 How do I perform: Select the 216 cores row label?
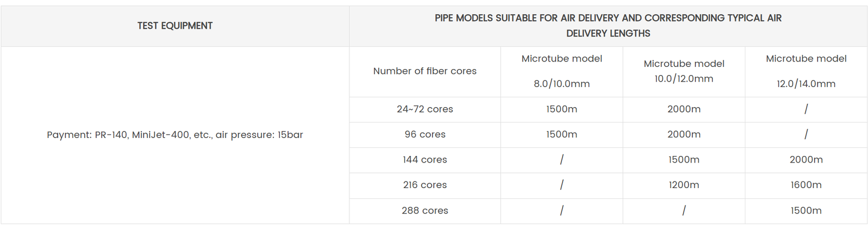[425, 185]
